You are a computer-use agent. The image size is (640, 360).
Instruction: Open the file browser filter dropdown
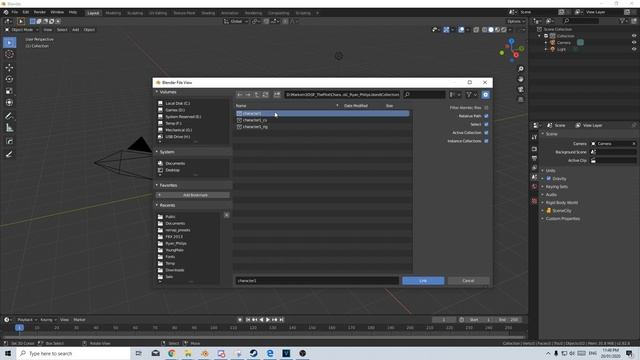click(471, 95)
